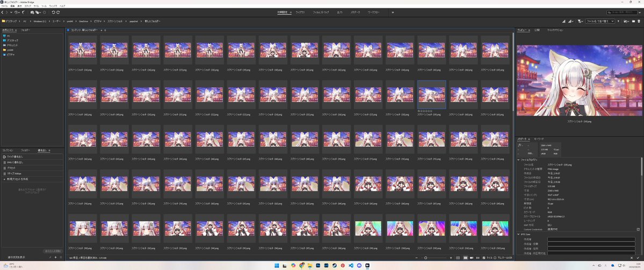Open Discord from the Windows taskbar
Viewport: 644px width, 270px height.
click(x=359, y=266)
